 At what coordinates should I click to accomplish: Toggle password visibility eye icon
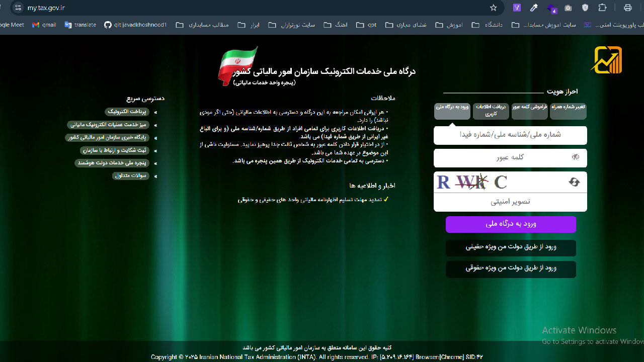pos(576,157)
